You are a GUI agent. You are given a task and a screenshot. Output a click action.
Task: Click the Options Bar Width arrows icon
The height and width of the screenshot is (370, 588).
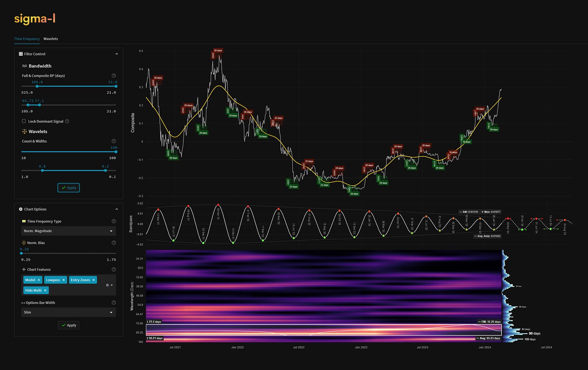[23, 302]
